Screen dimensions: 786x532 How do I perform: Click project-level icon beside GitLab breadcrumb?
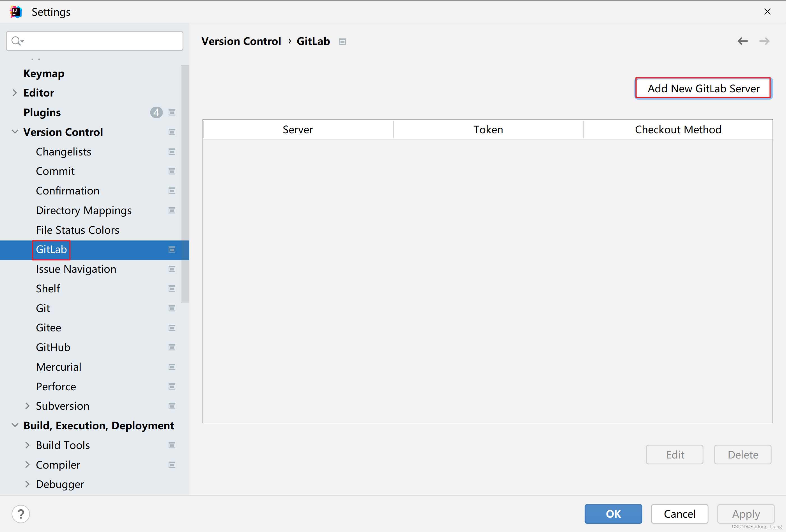click(342, 42)
